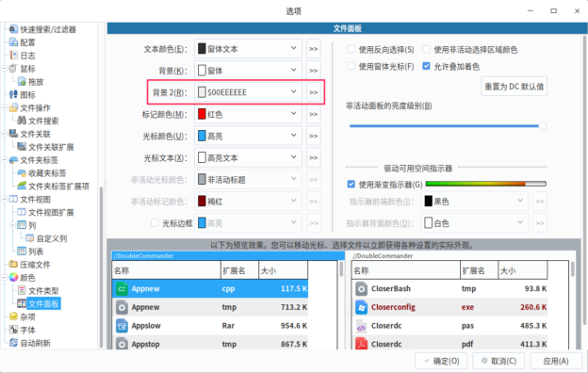Click the 文件视图 panel icon
The height and width of the screenshot is (373, 588).
tap(13, 199)
